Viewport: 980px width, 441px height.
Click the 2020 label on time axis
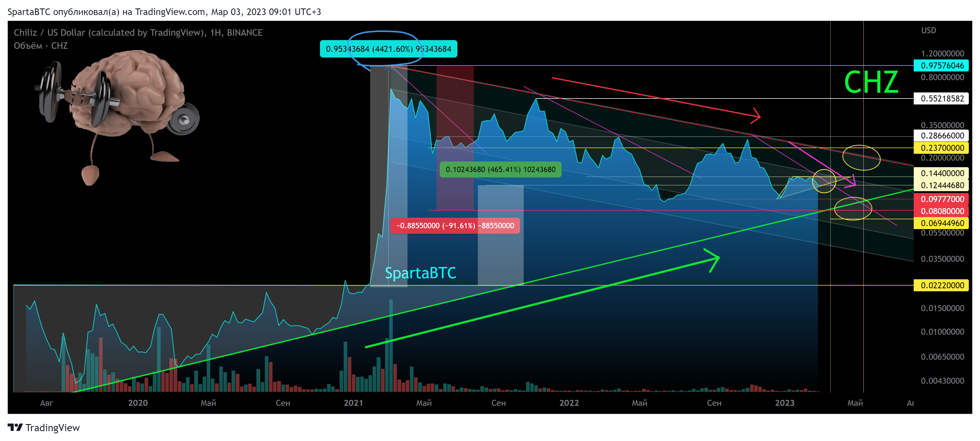[138, 403]
